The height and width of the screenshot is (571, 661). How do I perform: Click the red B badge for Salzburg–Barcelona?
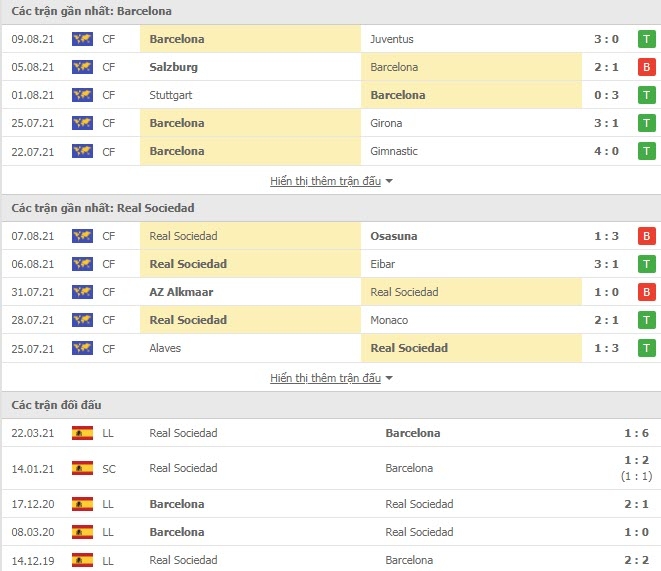(x=647, y=67)
